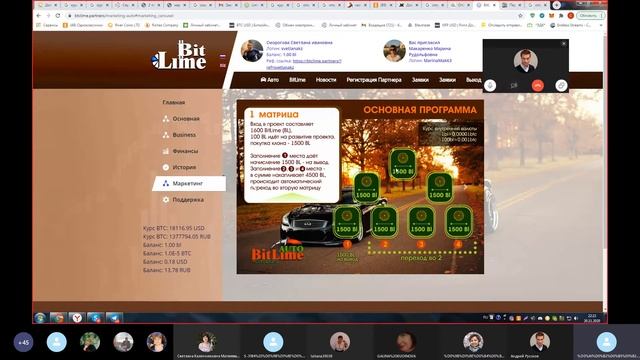Screen dimensions: 640x360
Task: Open the Новости menu item
Action: 326,80
